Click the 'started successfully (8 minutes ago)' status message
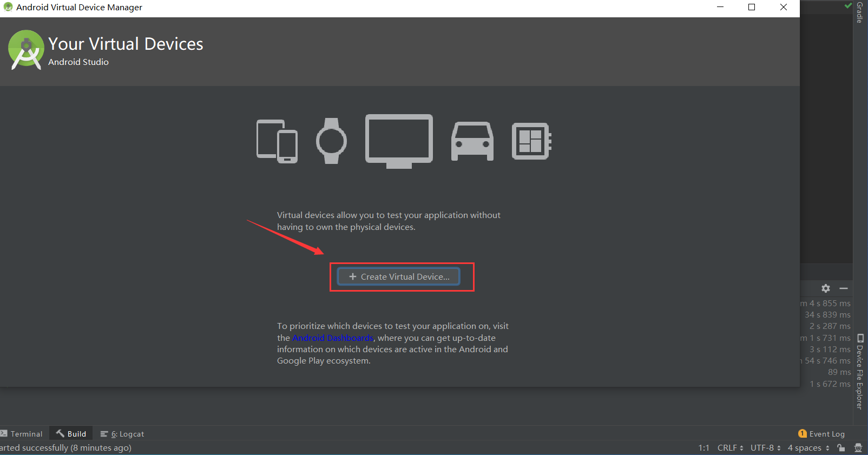Screen dimensions: 868x455 (x=65, y=448)
